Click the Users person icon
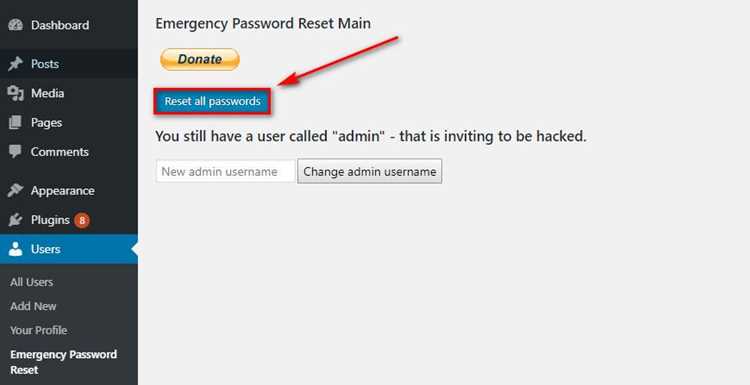Screen dimensions: 750x385 15,249
